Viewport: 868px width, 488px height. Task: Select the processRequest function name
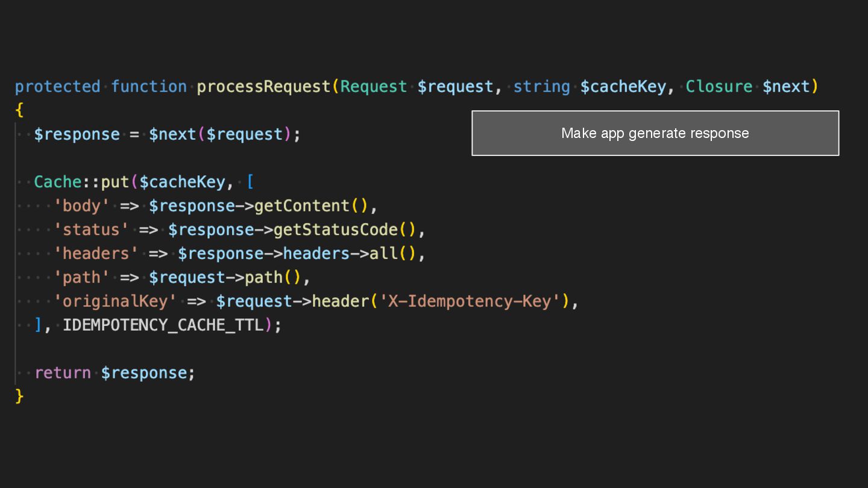(x=264, y=87)
